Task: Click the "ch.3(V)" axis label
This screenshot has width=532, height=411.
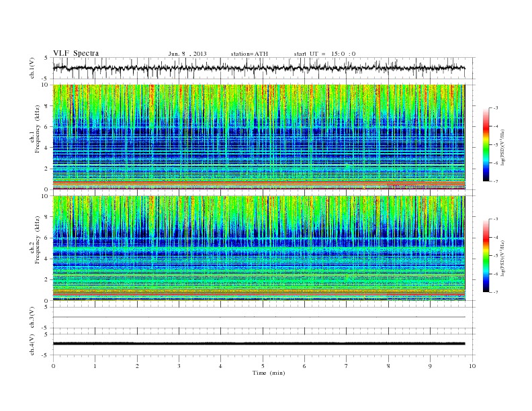Action: [32, 318]
